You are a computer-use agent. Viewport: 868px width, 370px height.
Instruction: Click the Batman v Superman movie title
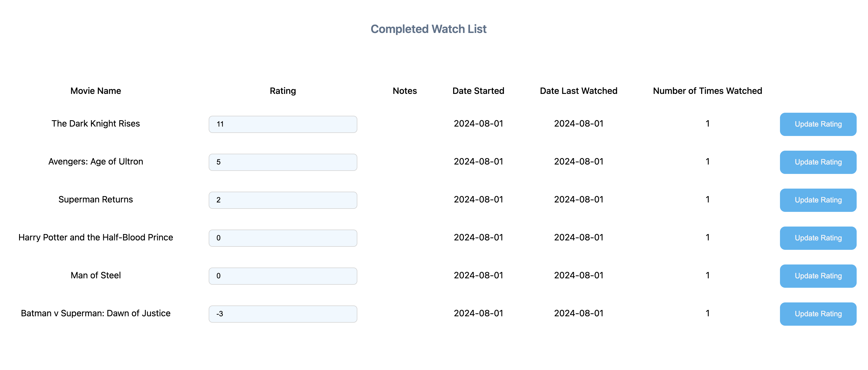(95, 313)
